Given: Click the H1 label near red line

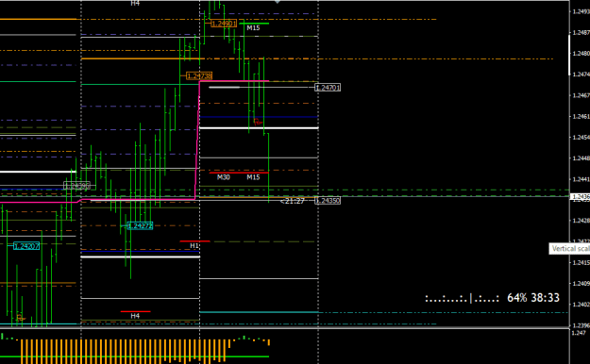Looking at the screenshot, I should tap(194, 245).
